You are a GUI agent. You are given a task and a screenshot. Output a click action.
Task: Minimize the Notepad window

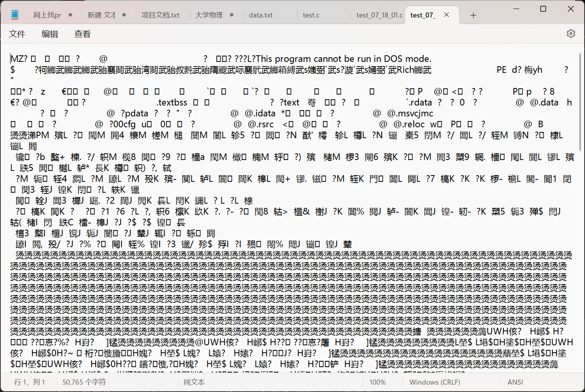tap(517, 9)
